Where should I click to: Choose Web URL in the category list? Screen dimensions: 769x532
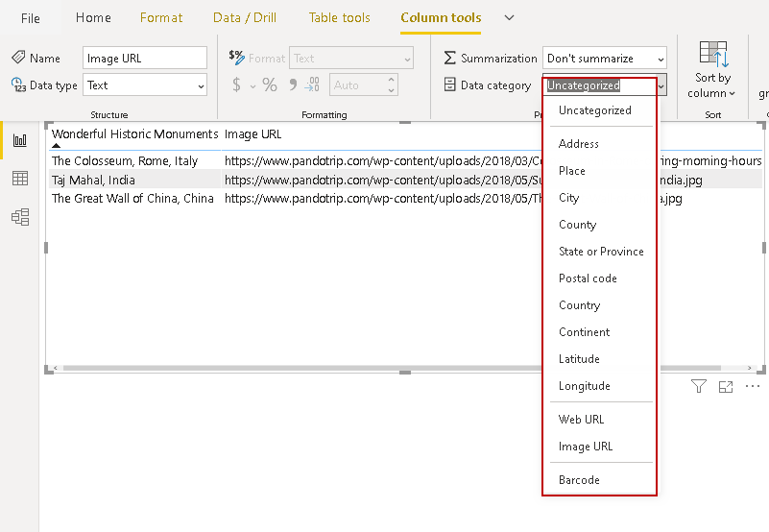point(582,420)
